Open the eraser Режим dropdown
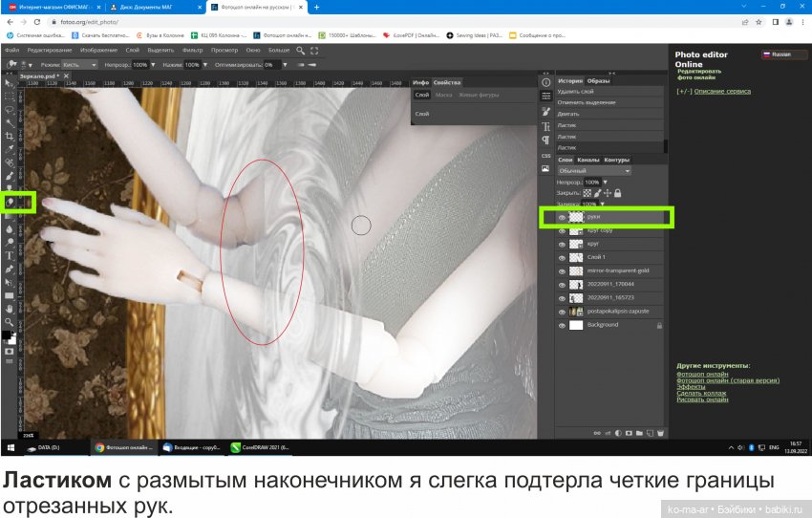 (79, 65)
